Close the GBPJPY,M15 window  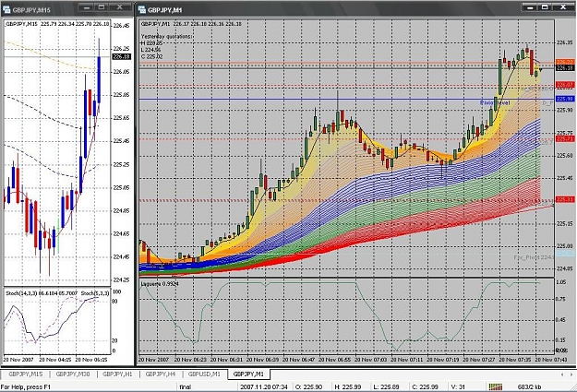pyautogui.click(x=120, y=7)
